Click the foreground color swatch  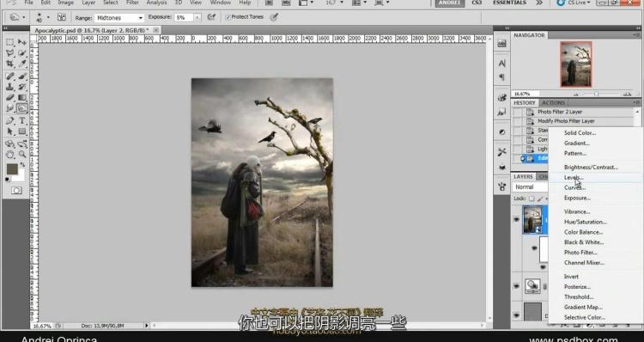tap(12, 168)
